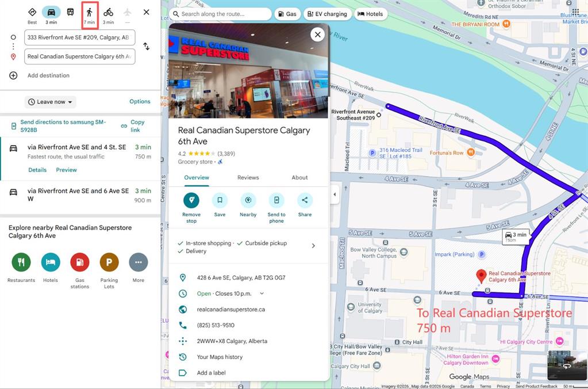Image resolution: width=588 pixels, height=389 pixels.
Task: Expand the store opening hours
Action: coord(262,293)
